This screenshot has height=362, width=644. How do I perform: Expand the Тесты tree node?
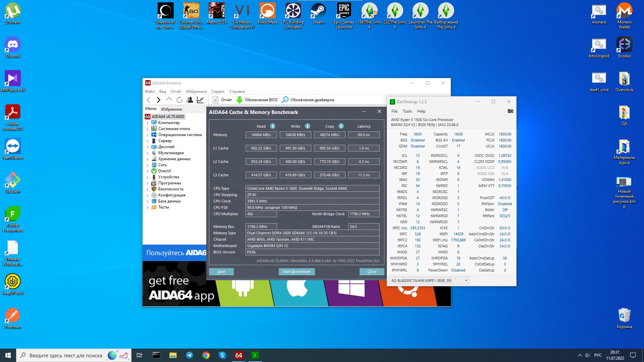pyautogui.click(x=147, y=207)
